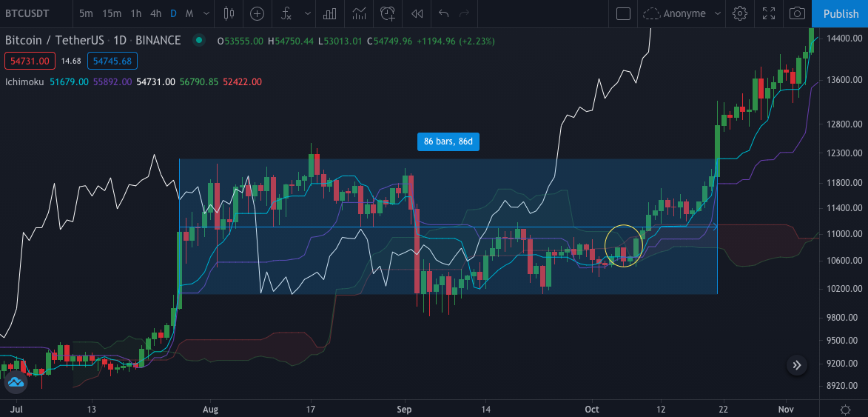The image size is (868, 417).
Task: Jump to latest bar with double-arrow button
Action: pos(796,365)
